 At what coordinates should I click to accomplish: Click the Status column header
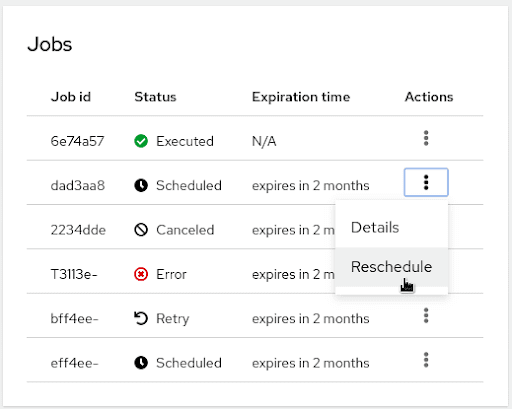tap(155, 97)
